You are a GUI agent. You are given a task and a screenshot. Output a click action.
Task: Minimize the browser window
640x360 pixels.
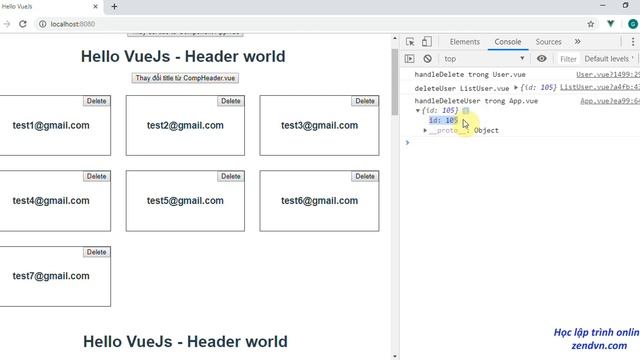[x=603, y=6]
